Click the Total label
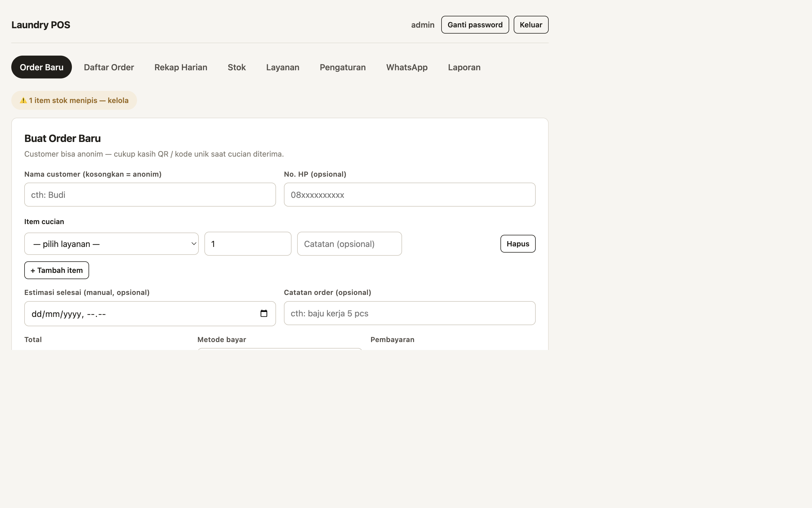 (33, 340)
